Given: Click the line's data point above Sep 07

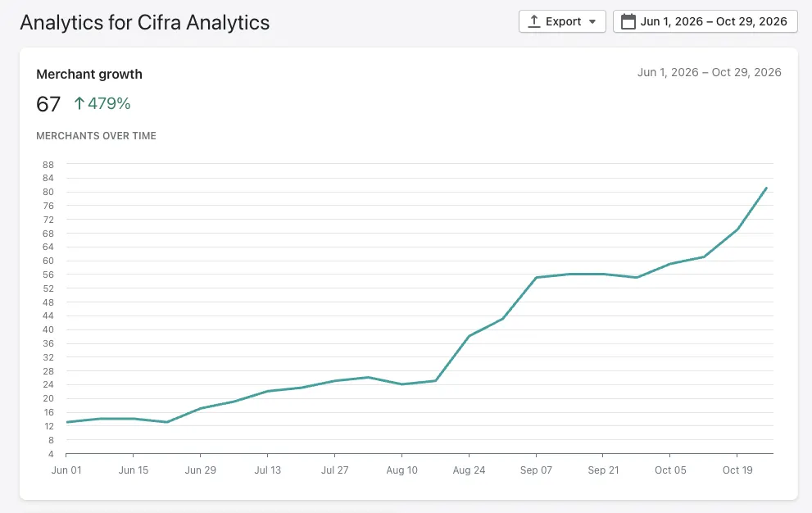Looking at the screenshot, I should (536, 277).
